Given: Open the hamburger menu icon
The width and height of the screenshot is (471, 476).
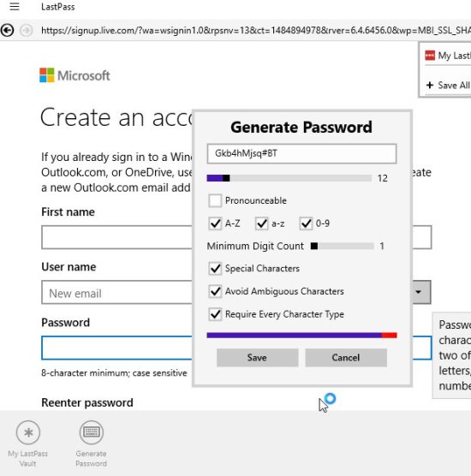Looking at the screenshot, I should (15, 6).
